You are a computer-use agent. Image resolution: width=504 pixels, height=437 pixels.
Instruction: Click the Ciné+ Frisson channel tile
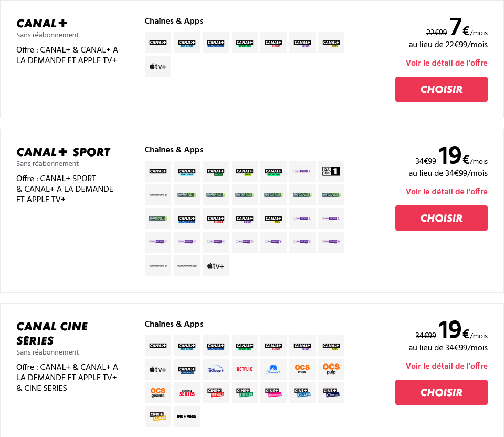tap(245, 393)
